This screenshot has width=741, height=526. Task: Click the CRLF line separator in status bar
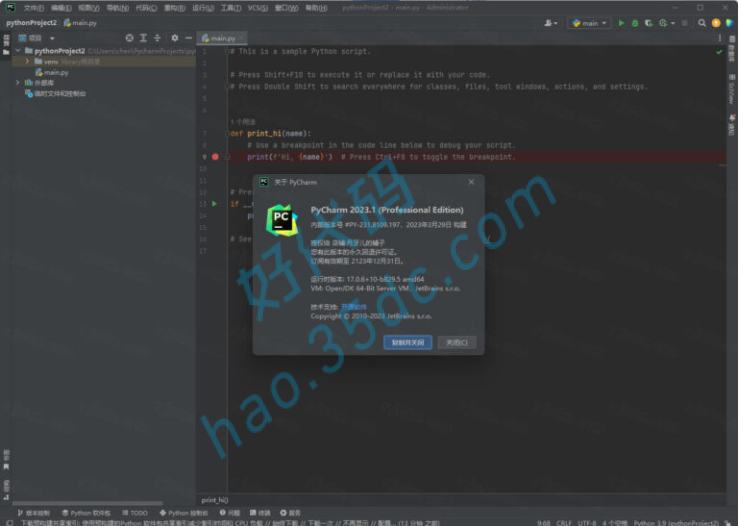564,523
